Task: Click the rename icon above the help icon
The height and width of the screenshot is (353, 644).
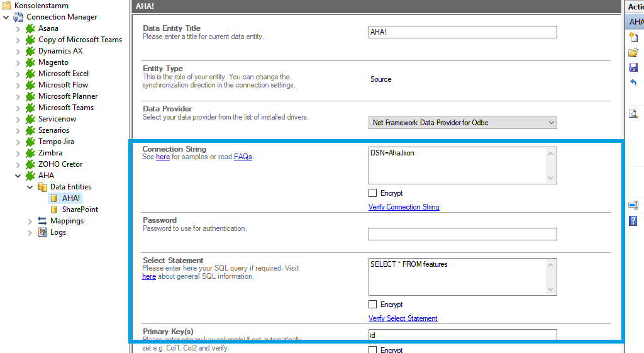Action: 633,205
